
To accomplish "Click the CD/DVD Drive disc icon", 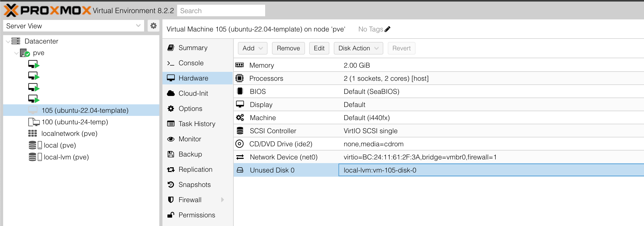I will click(239, 144).
